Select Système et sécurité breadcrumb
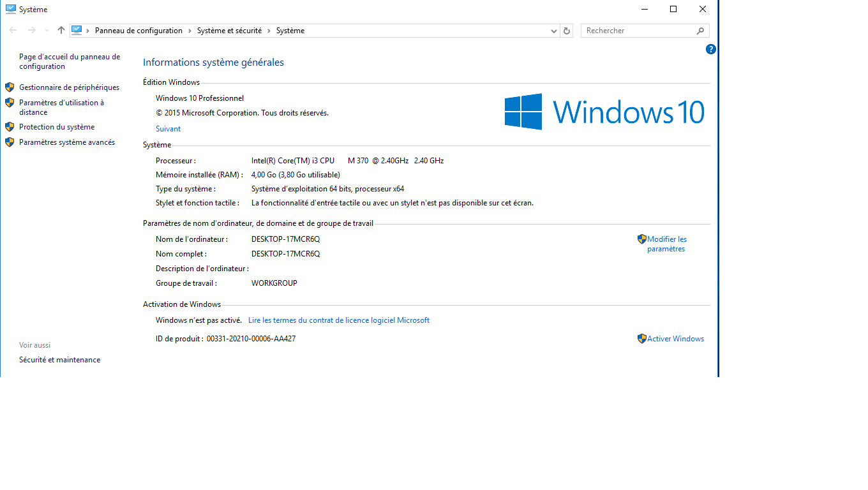868x490 pixels. (229, 31)
